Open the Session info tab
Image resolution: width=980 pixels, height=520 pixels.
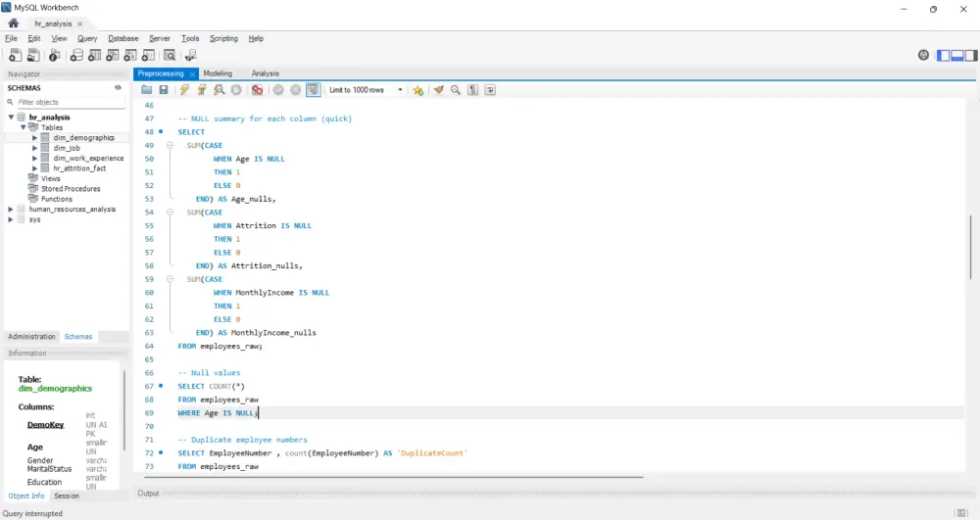pyautogui.click(x=67, y=496)
